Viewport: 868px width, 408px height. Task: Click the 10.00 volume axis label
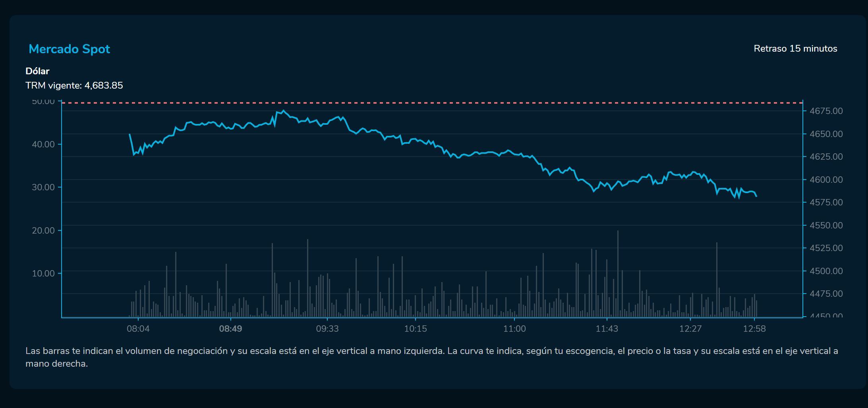(43, 273)
